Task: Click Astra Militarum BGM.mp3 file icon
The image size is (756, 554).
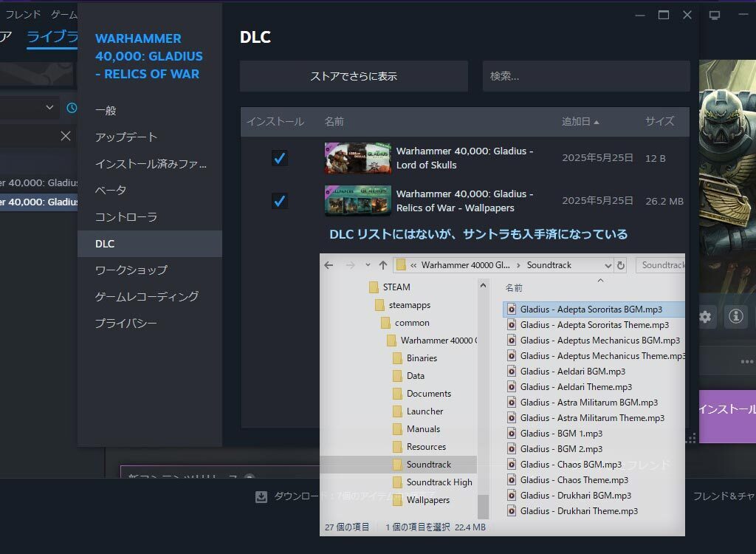Action: pyautogui.click(x=512, y=403)
